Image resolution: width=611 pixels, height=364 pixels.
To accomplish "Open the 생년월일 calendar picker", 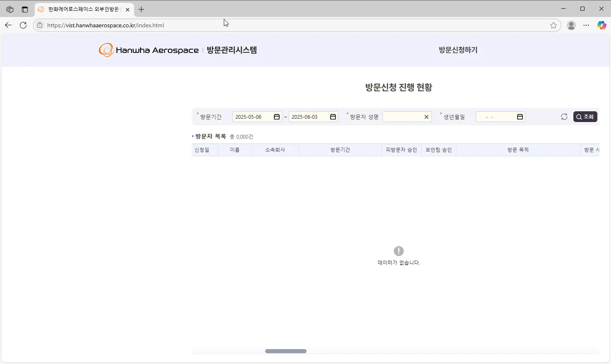I will [x=520, y=117].
